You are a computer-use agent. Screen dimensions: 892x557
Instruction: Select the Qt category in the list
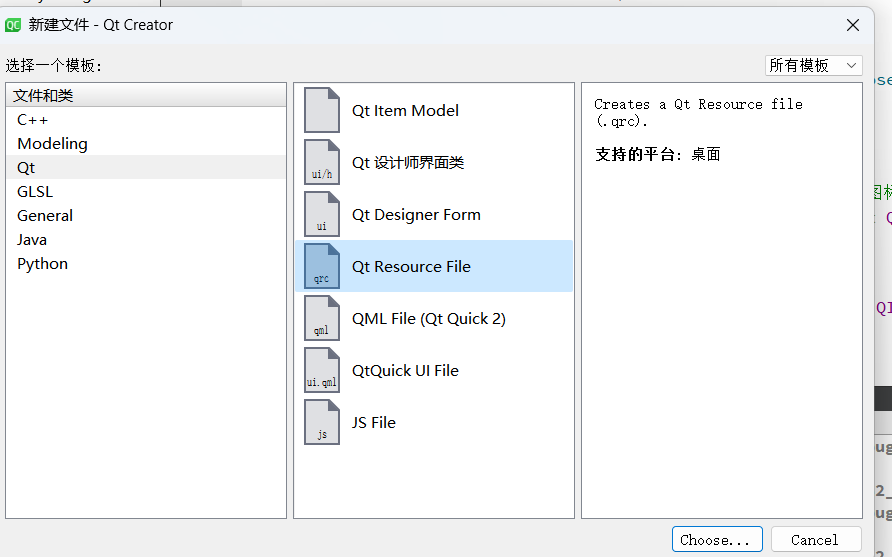26,168
